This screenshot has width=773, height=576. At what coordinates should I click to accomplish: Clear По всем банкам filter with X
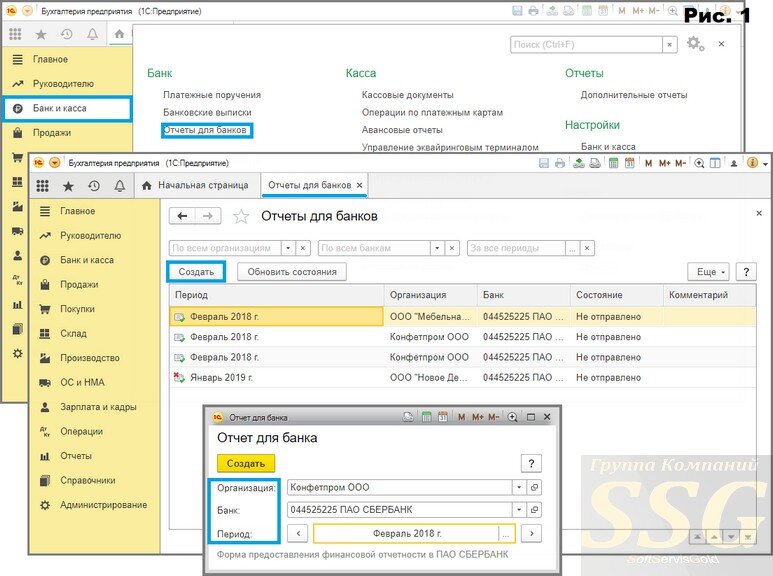tap(452, 248)
